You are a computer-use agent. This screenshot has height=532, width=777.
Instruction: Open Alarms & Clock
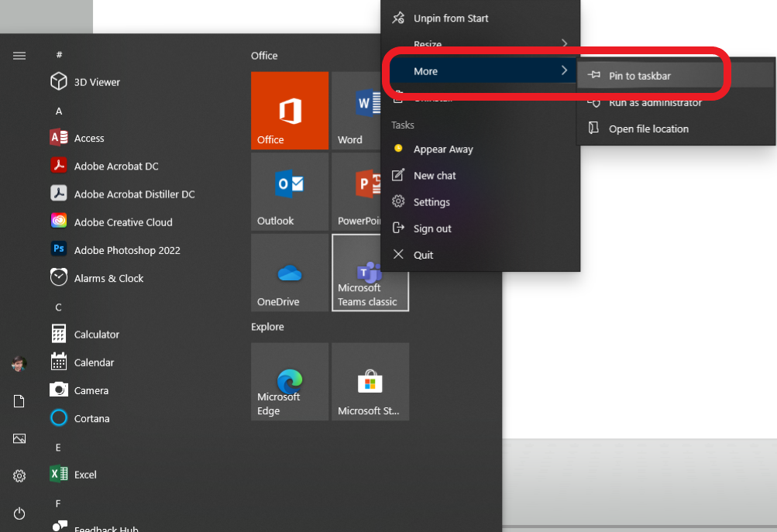108,278
